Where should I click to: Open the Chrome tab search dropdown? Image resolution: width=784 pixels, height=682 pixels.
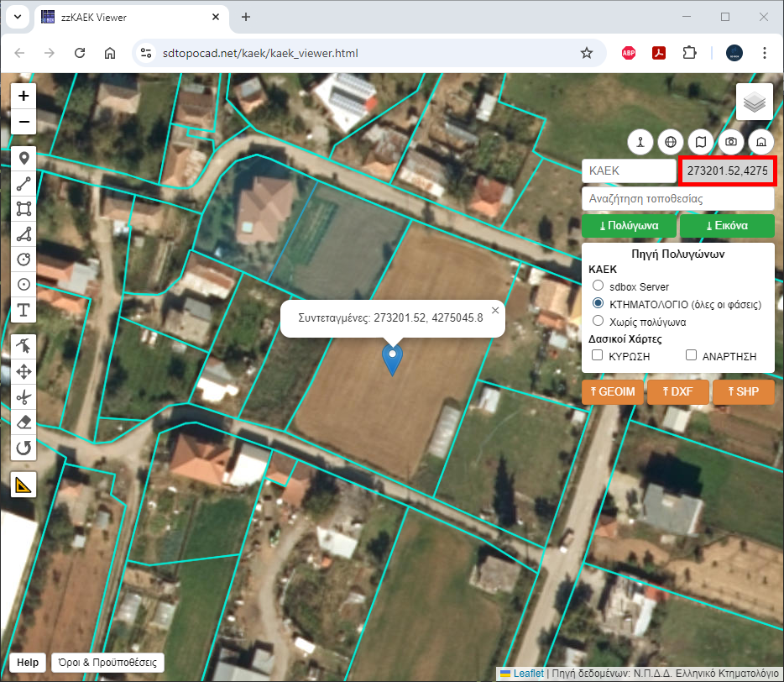tap(18, 17)
